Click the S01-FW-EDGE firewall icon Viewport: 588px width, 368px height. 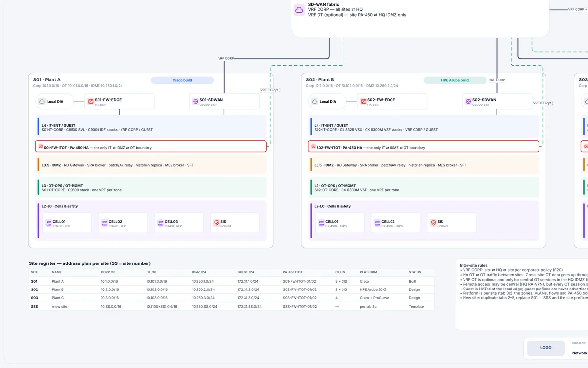[90, 102]
